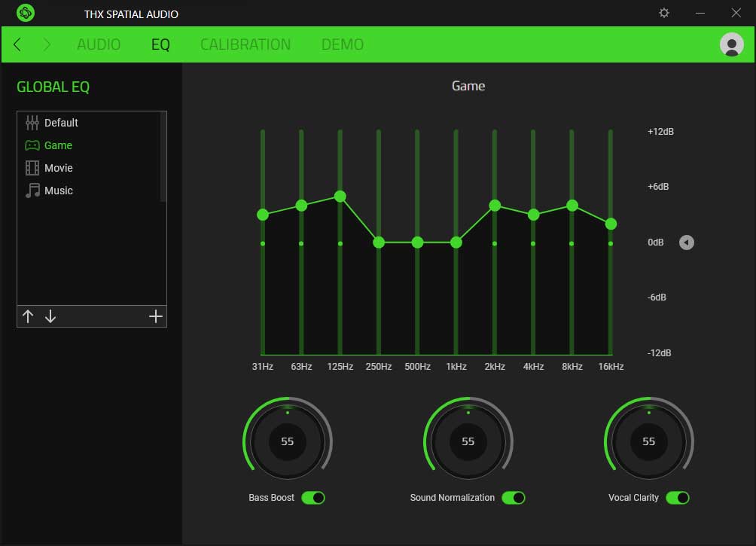
Task: Click the move preset down arrow
Action: 50,316
